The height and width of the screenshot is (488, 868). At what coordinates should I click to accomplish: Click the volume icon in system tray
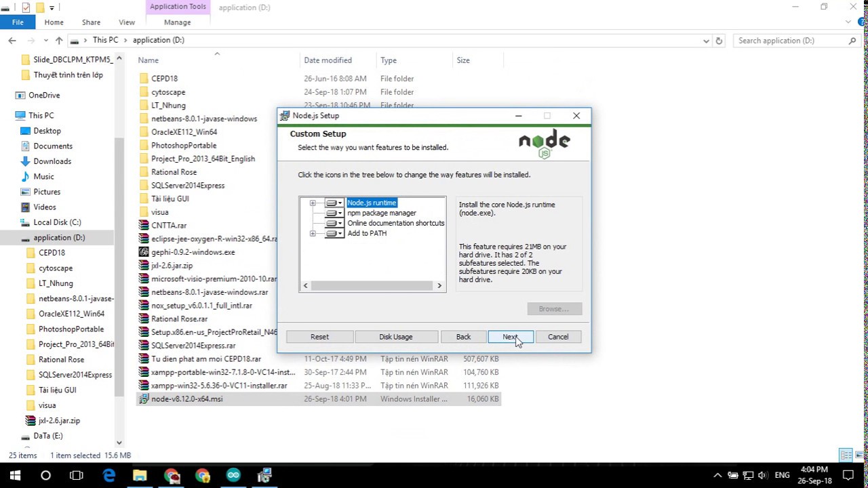coord(763,475)
